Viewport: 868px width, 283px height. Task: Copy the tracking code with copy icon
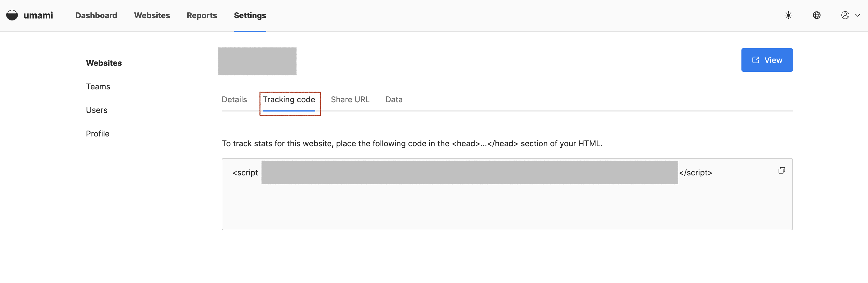(x=781, y=171)
